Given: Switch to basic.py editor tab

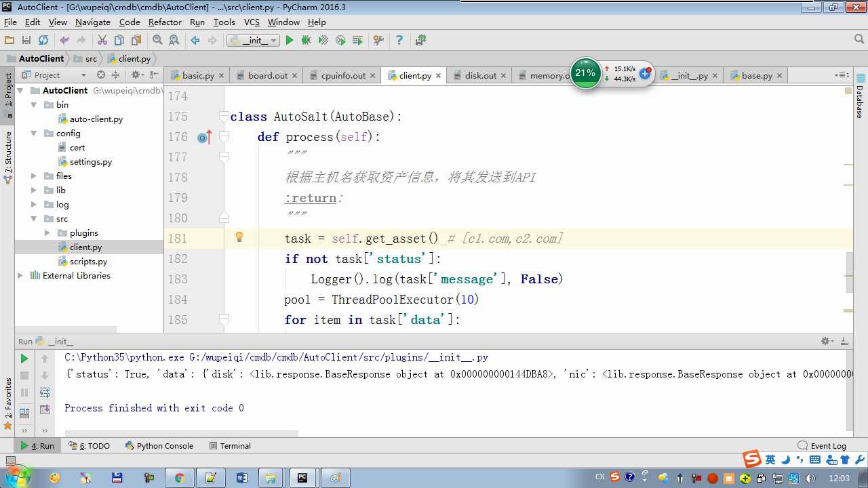Looking at the screenshot, I should point(198,76).
